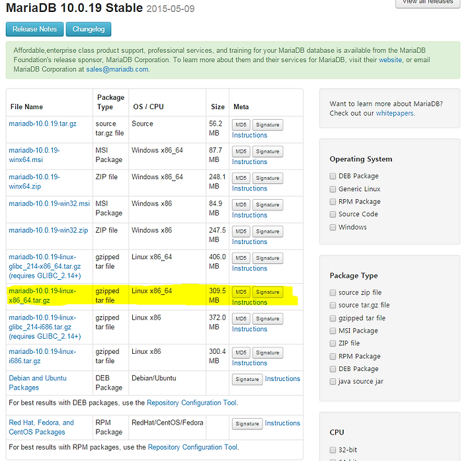Show MD5 for winx64.msi row

(x=241, y=151)
